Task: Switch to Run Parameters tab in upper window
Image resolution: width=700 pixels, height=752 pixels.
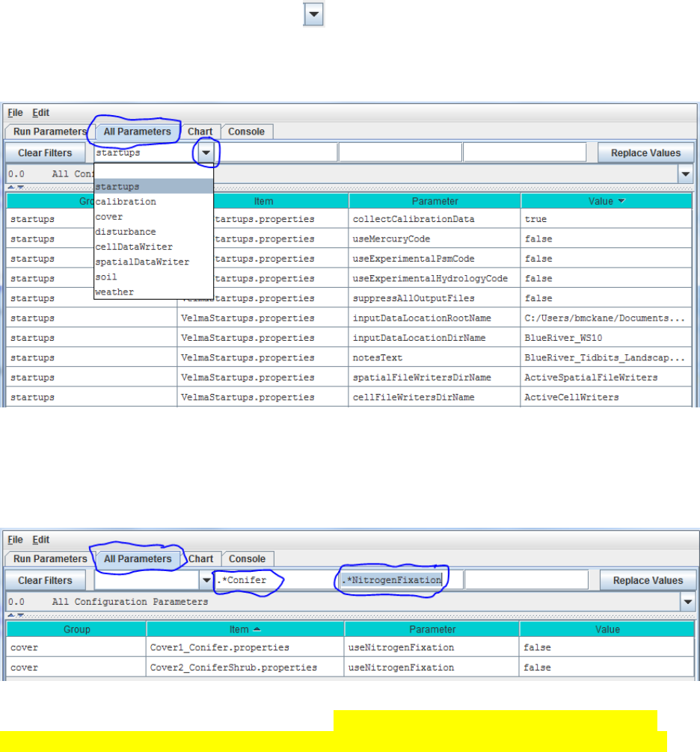Action: click(x=50, y=132)
